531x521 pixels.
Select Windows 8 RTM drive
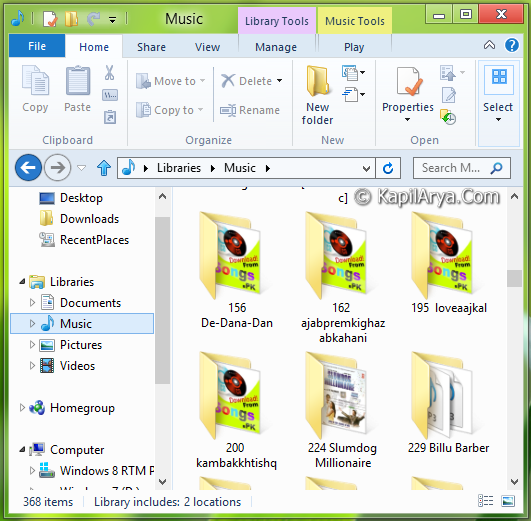click(97, 471)
